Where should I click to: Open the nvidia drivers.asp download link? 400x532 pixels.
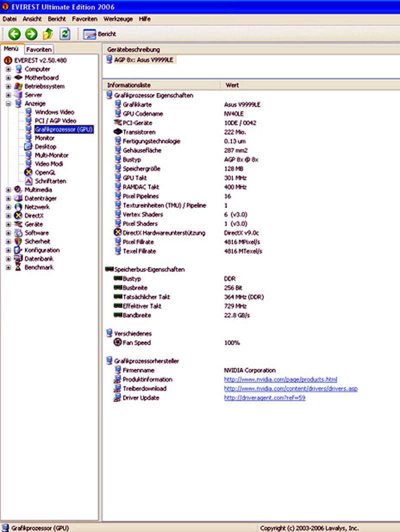[291, 388]
